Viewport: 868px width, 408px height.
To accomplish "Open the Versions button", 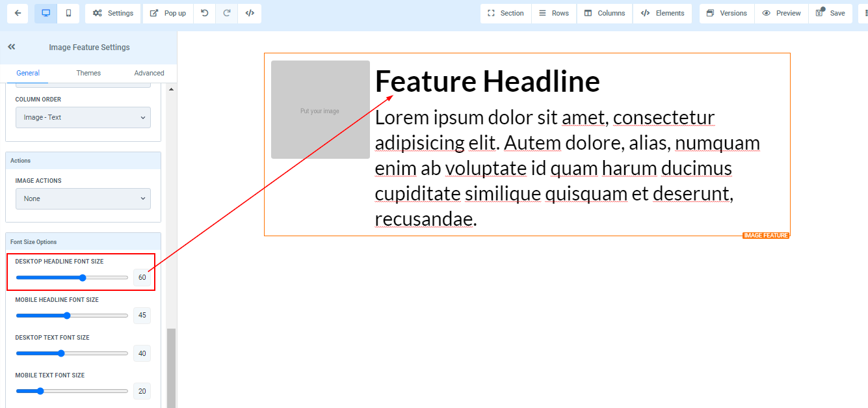I will pos(726,13).
